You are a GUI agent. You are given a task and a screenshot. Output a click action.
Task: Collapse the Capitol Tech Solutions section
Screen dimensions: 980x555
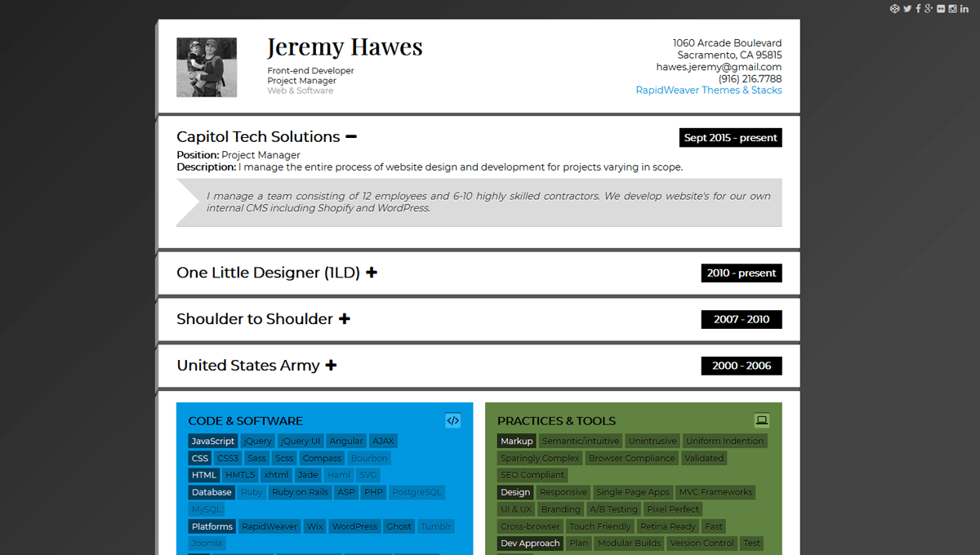point(351,136)
